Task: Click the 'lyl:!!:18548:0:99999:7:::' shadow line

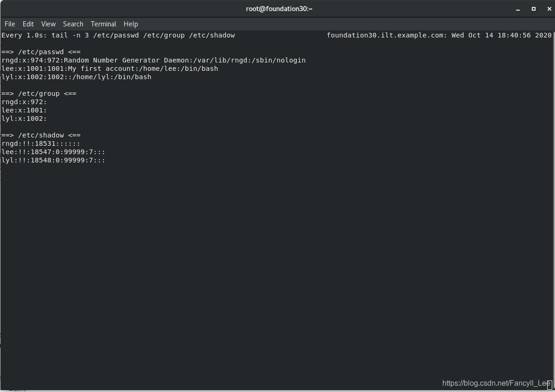Action: (x=53, y=161)
